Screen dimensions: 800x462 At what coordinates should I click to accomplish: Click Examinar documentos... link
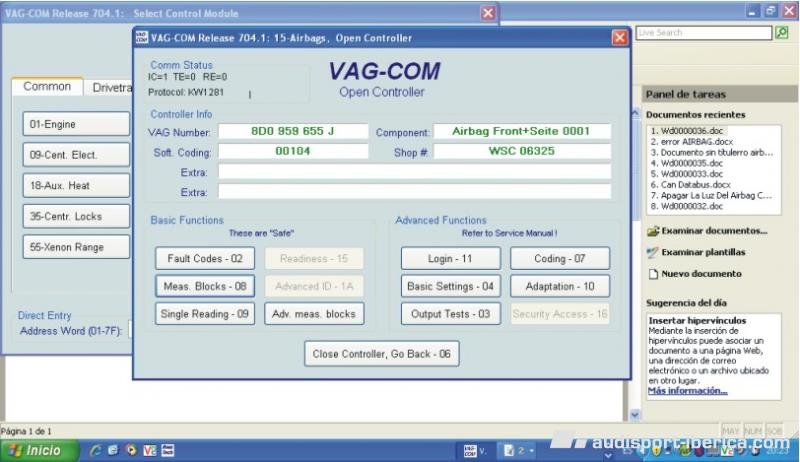(x=714, y=230)
